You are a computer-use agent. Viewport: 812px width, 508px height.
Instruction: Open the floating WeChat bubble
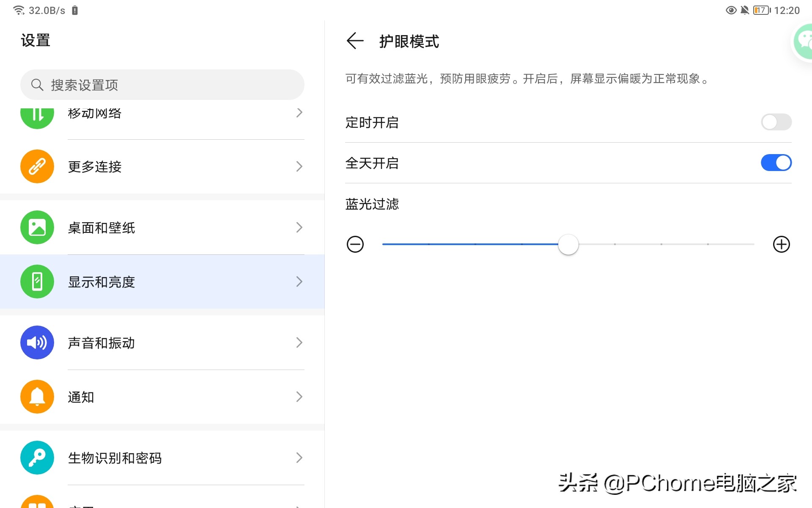pos(803,41)
